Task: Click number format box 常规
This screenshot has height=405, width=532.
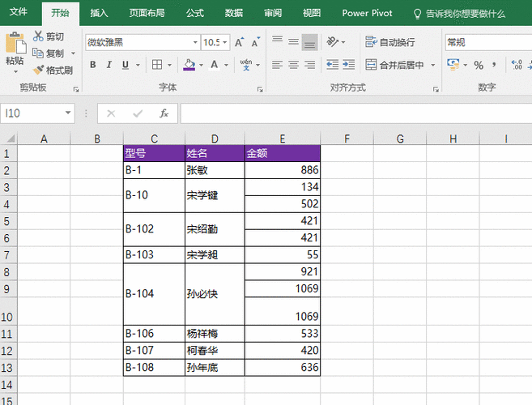Action: click(488, 42)
